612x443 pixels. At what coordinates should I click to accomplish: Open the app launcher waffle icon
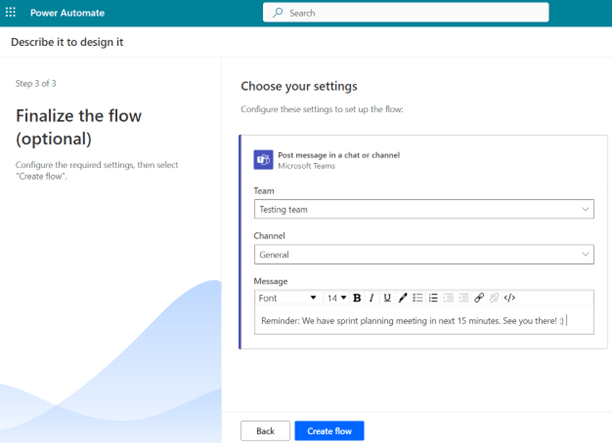(x=12, y=13)
